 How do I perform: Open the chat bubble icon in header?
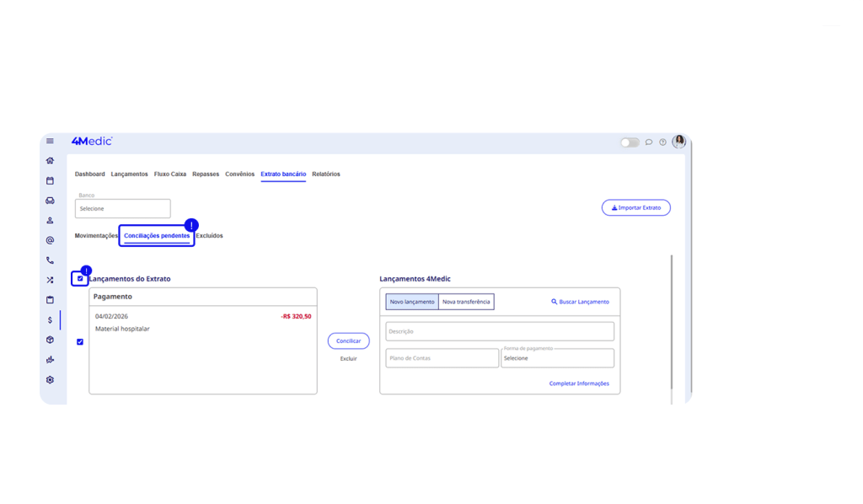click(649, 142)
